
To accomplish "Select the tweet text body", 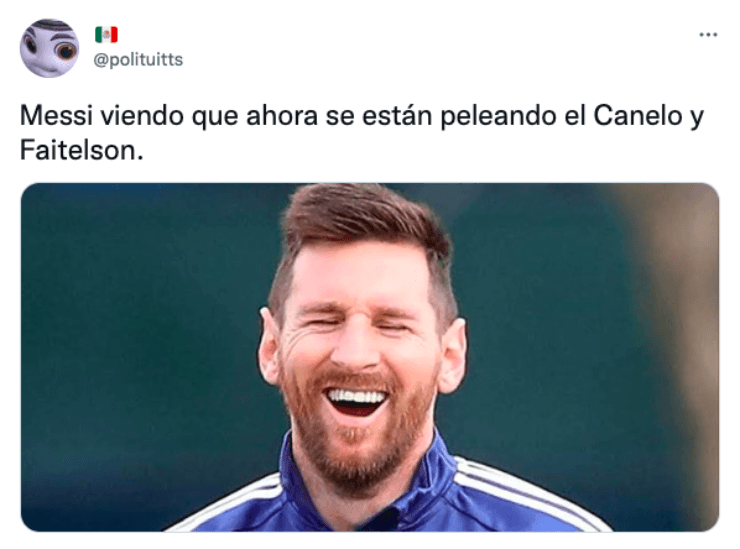I will 362,133.
